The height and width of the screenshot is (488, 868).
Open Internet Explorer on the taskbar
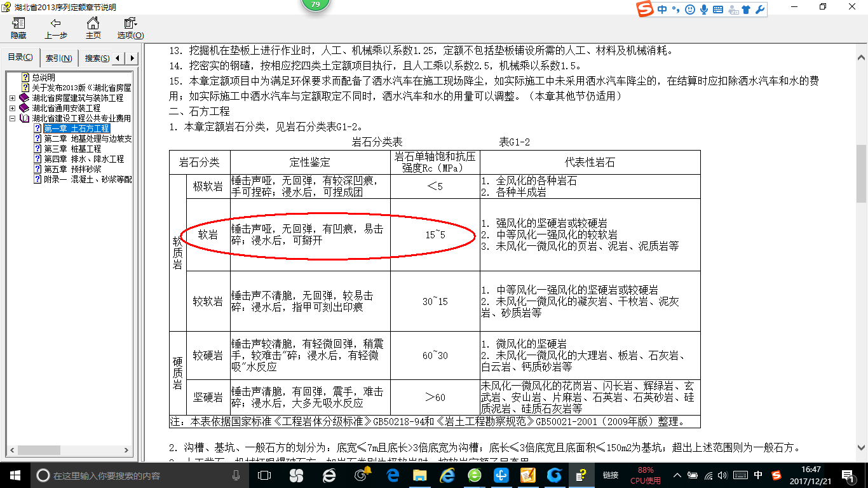tap(447, 475)
